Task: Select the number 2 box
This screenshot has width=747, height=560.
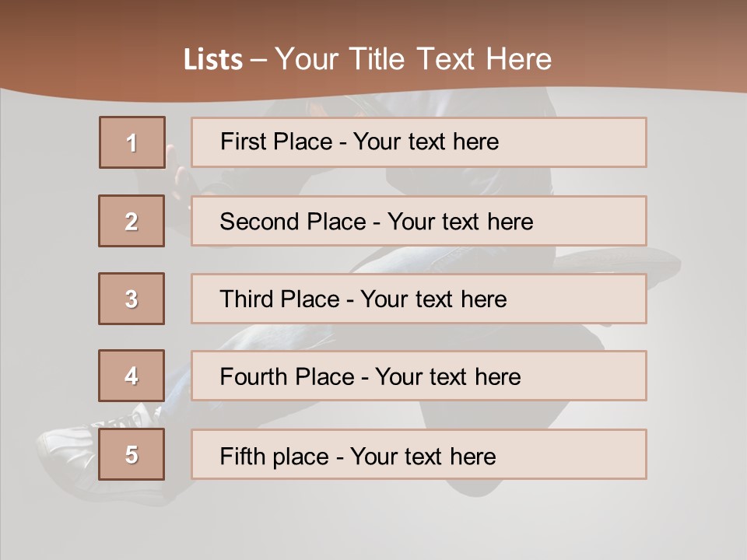Action: (132, 221)
